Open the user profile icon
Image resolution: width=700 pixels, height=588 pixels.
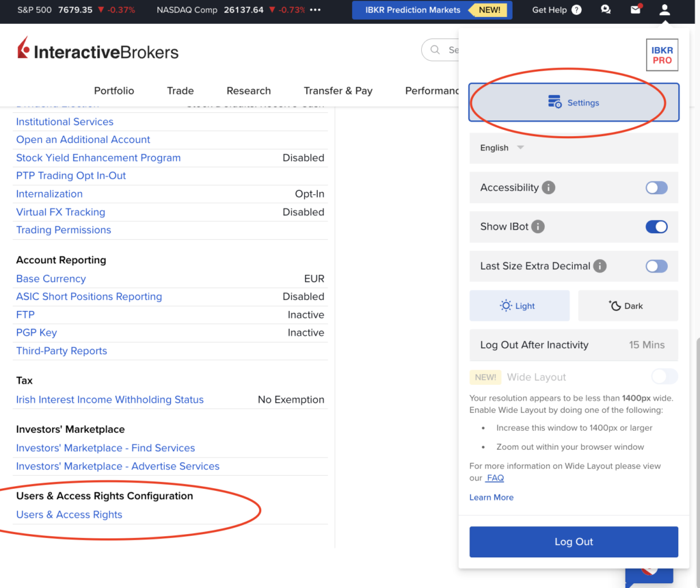pos(664,10)
